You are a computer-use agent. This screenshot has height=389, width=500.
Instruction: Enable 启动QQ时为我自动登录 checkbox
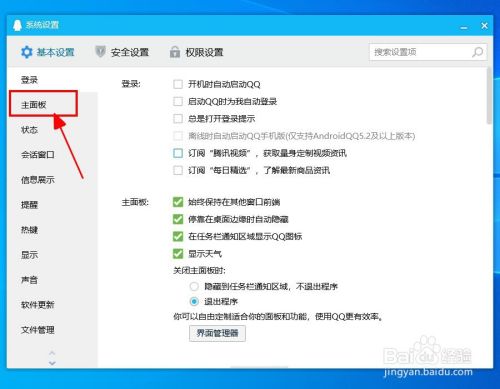coord(178,101)
